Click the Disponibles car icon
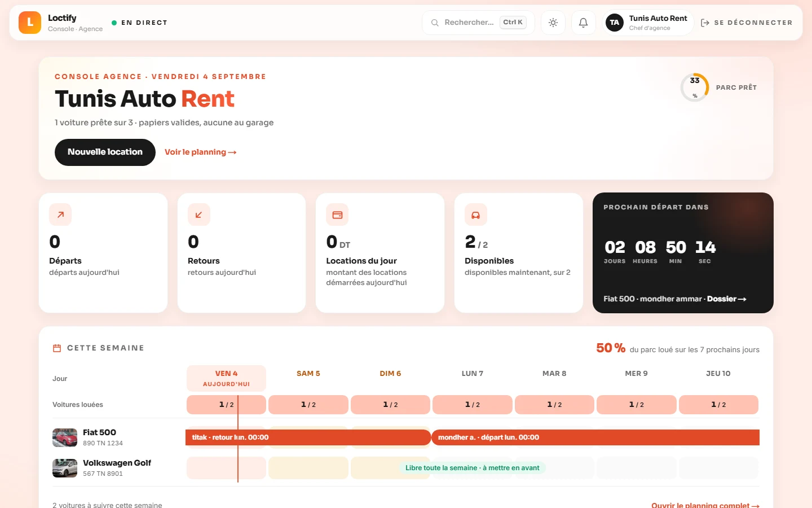Viewport: 812px width, 508px height. [x=476, y=214]
